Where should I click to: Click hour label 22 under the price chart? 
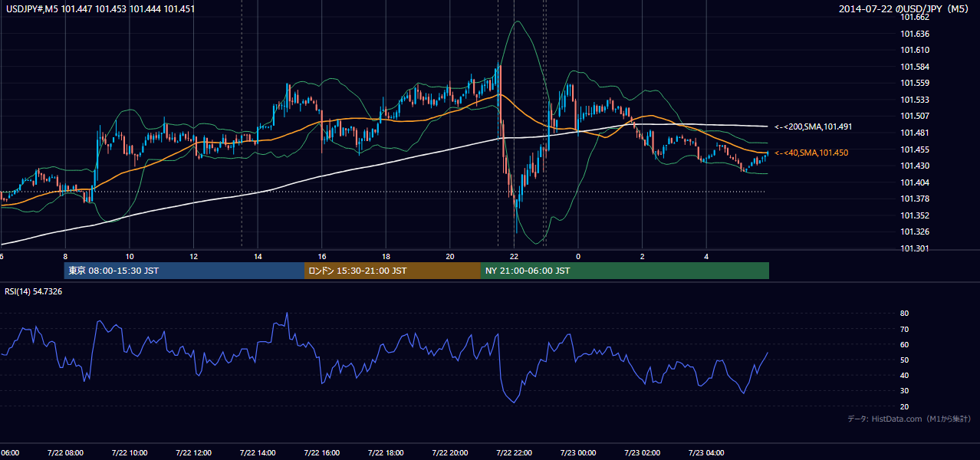click(x=514, y=257)
